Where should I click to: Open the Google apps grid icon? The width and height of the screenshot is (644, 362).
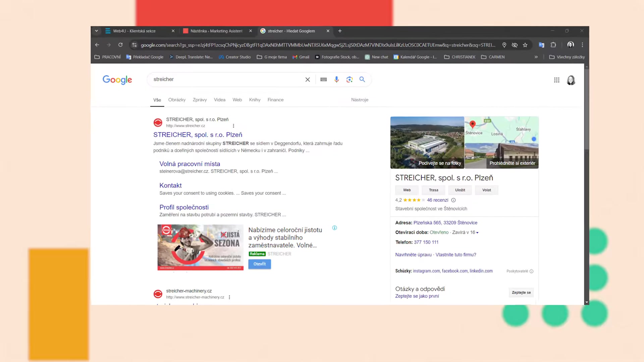pyautogui.click(x=557, y=80)
